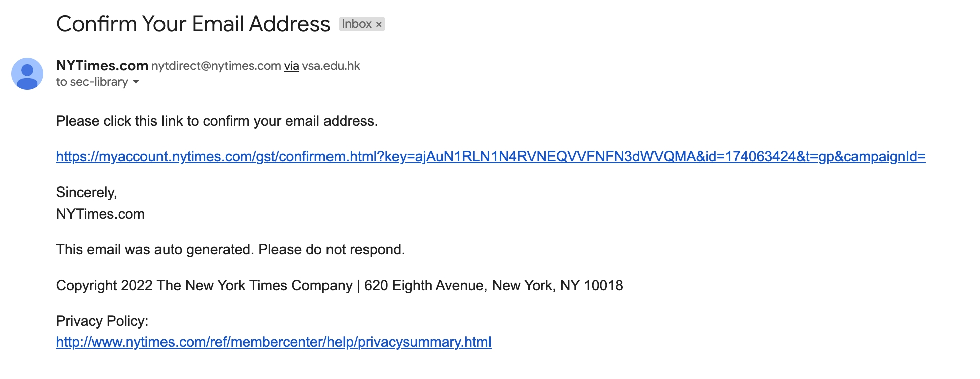The width and height of the screenshot is (980, 379).
Task: Click the "Sincerely," closing line
Action: [x=86, y=192]
